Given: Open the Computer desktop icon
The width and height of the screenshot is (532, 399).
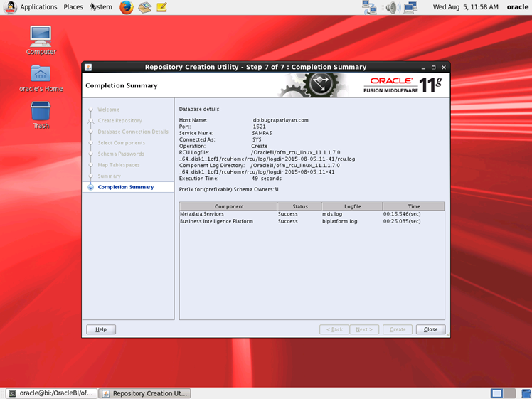Looking at the screenshot, I should point(41,41).
